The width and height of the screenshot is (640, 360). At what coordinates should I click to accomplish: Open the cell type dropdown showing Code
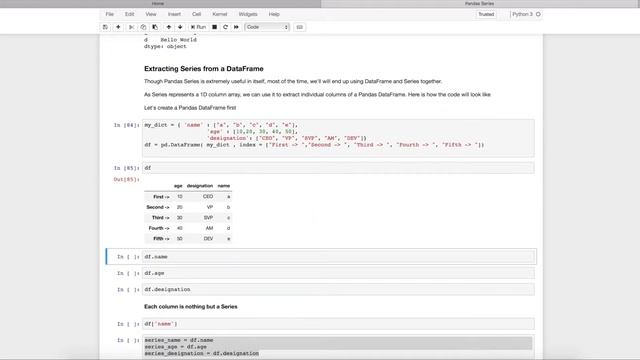[267, 27]
